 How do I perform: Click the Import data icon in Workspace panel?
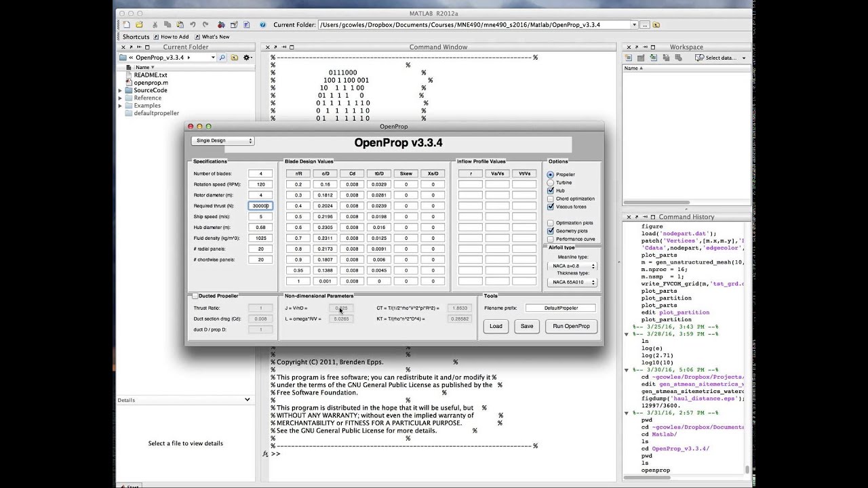click(x=653, y=58)
